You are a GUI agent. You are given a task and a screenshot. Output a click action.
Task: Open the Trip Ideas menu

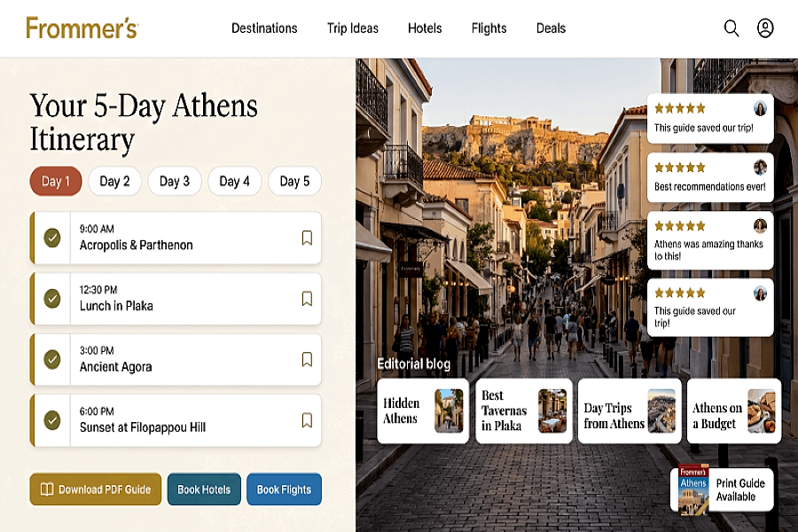[x=353, y=28]
